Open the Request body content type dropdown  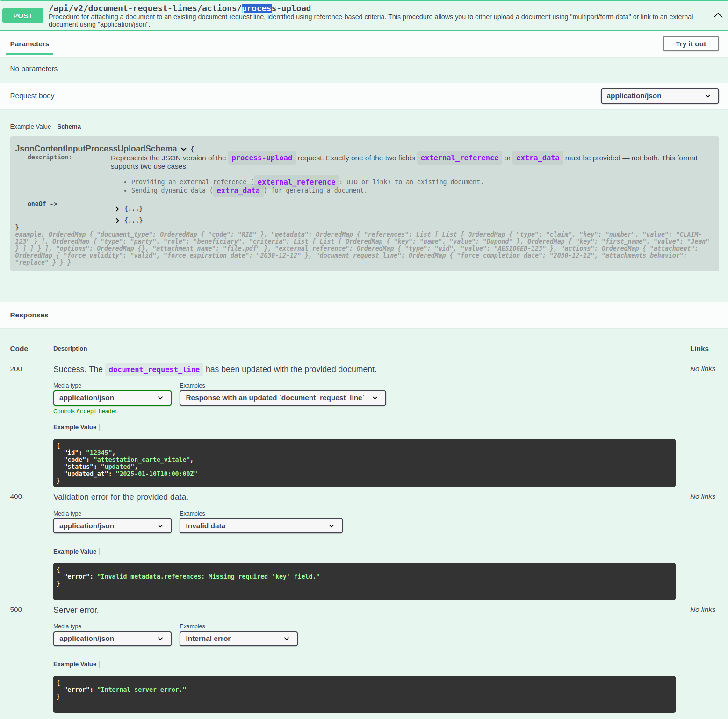[x=659, y=96]
